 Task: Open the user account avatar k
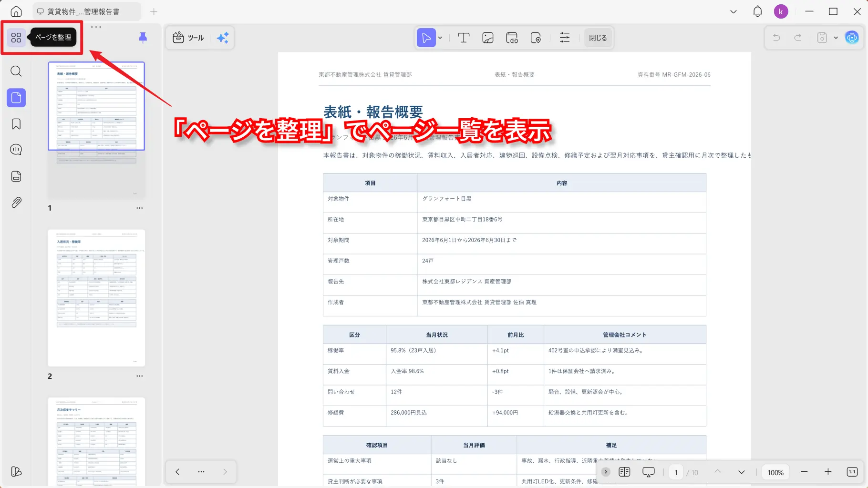pos(781,11)
